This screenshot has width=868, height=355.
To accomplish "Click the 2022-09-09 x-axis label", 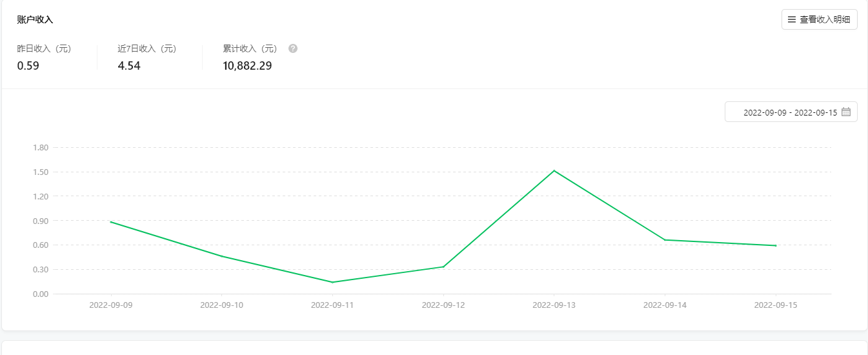I will (x=111, y=305).
